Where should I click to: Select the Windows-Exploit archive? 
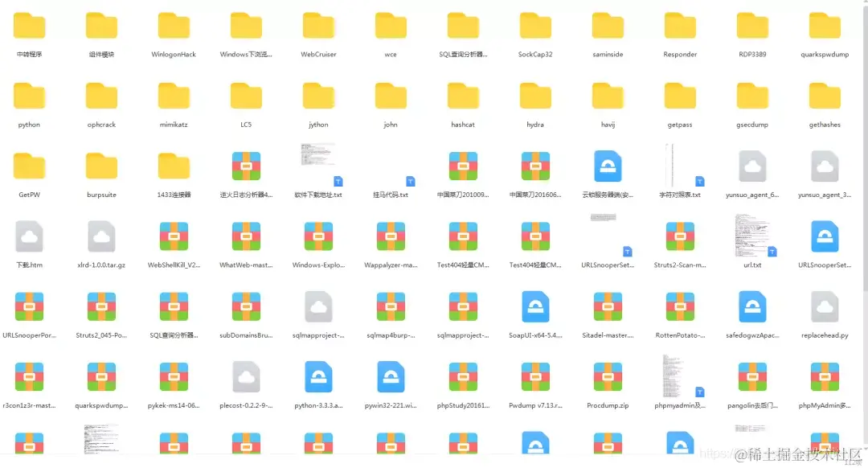318,236
